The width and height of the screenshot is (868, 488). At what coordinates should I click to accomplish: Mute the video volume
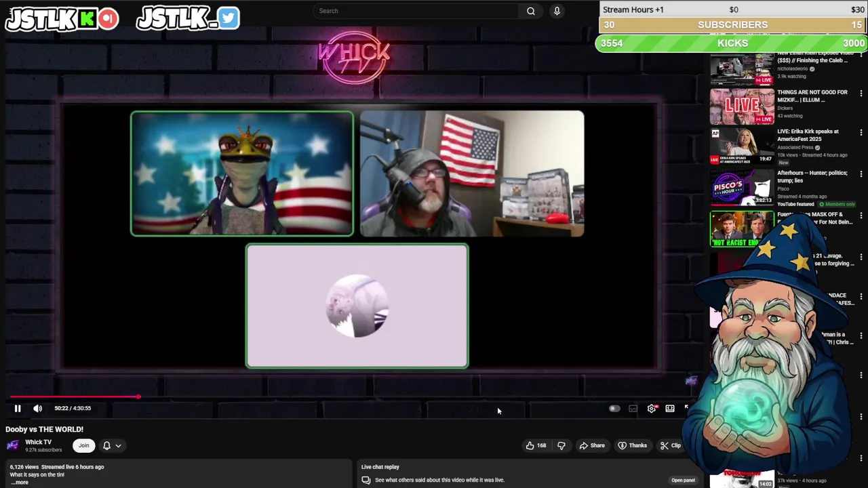37,408
